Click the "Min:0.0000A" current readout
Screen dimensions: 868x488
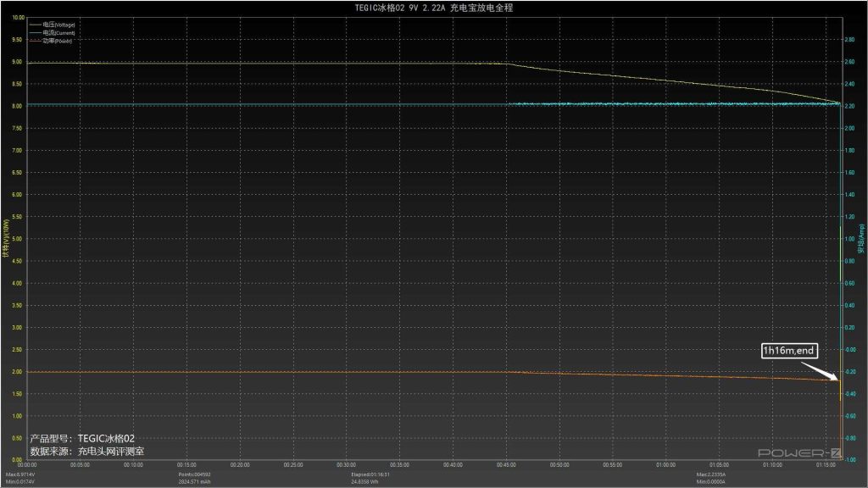pyautogui.click(x=711, y=482)
